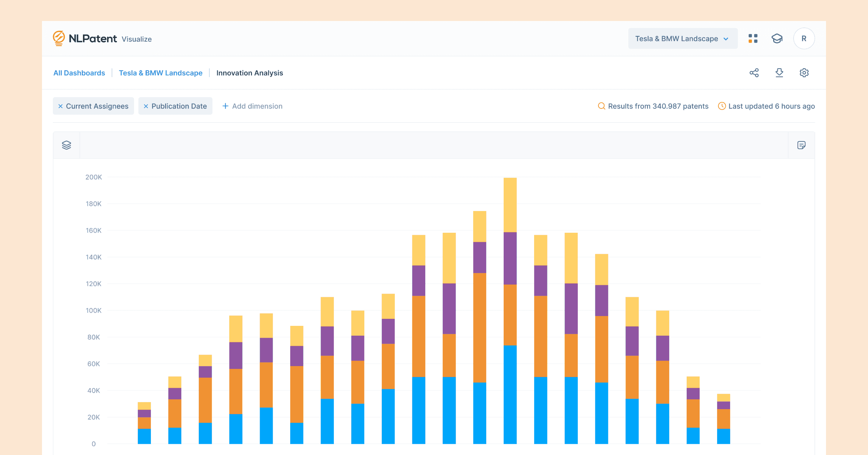868x455 pixels.
Task: Go to All Dashboards breadcrumb
Action: [x=79, y=73]
